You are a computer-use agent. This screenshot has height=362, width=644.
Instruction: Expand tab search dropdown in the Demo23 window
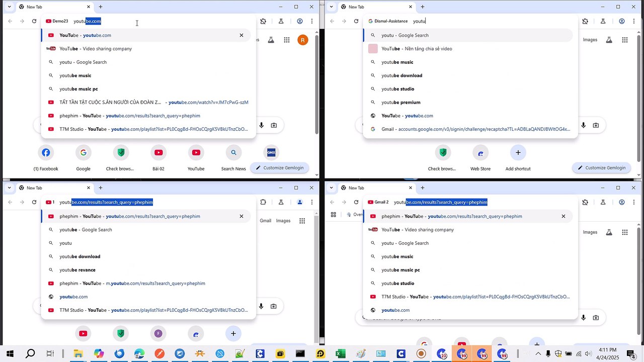9,7
